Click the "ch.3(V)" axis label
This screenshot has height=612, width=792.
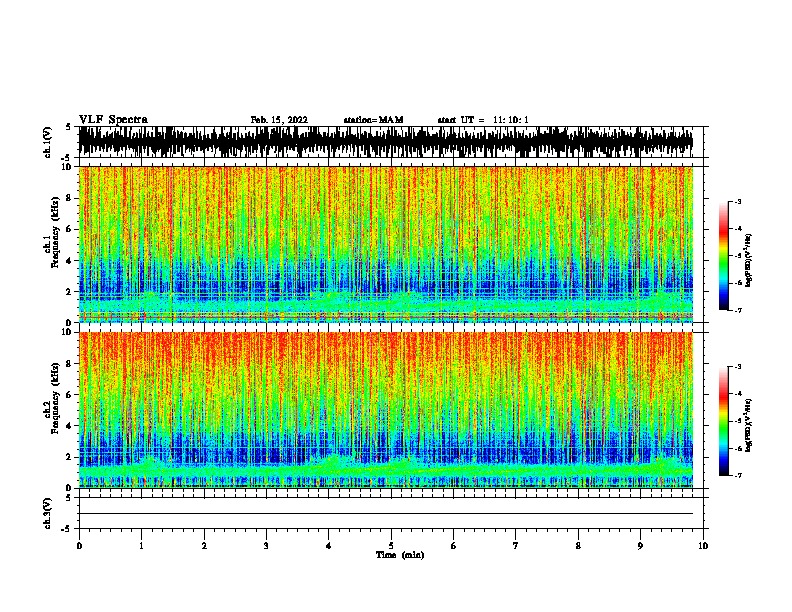point(47,514)
